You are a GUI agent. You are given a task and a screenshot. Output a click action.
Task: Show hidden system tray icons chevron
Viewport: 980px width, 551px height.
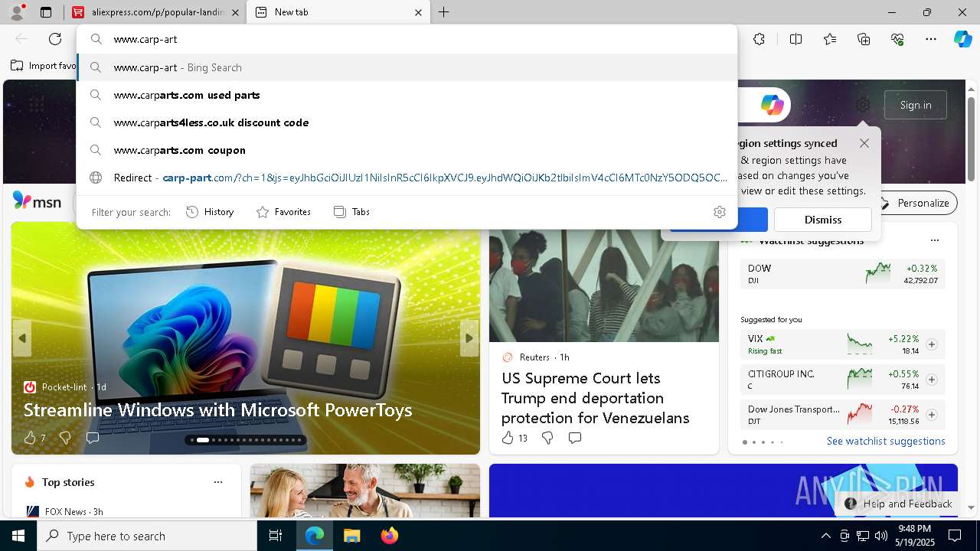click(x=826, y=536)
